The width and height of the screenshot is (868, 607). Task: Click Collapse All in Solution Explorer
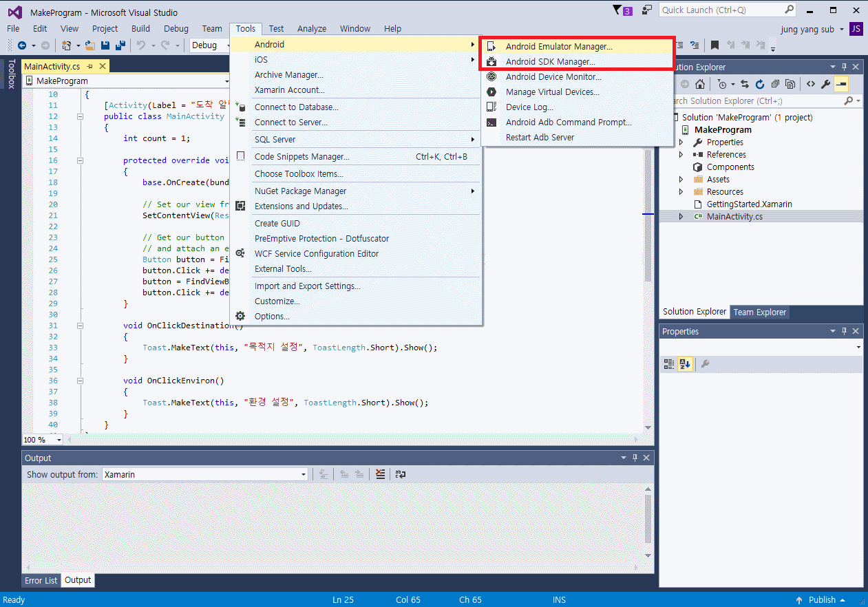pos(775,84)
